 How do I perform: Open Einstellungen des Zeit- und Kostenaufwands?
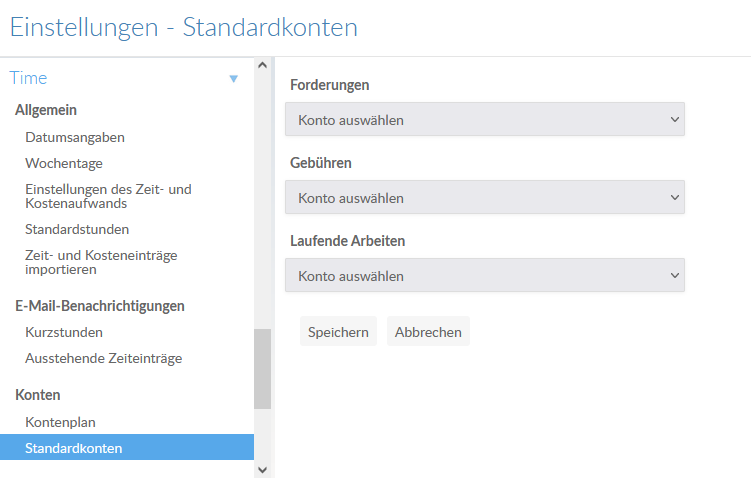point(108,196)
